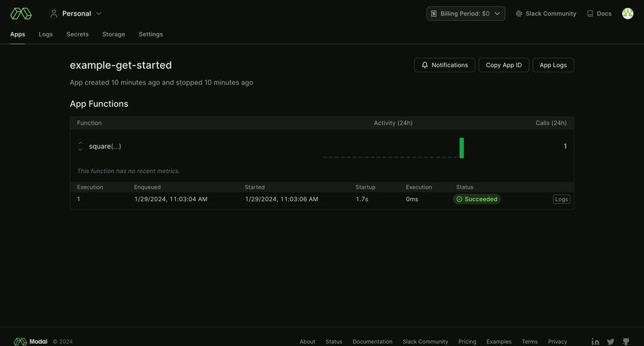The image size is (644, 346).
Task: Expand the square(...) function row
Action: coord(80,147)
